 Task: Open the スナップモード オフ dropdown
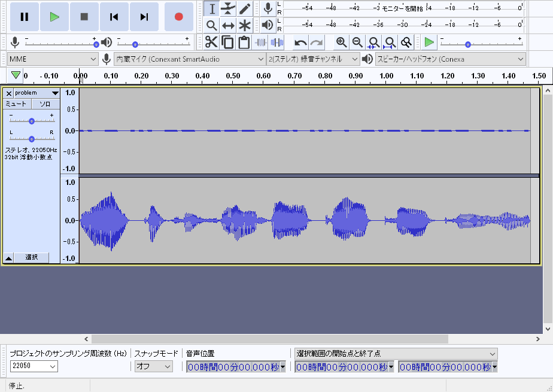[154, 366]
